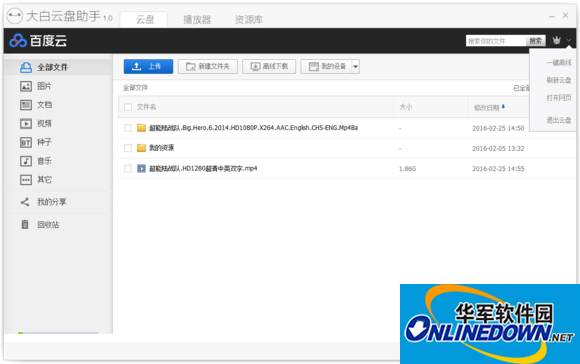The height and width of the screenshot is (364, 580).
Task: Open the 回收站 recycle bin
Action: [x=40, y=225]
